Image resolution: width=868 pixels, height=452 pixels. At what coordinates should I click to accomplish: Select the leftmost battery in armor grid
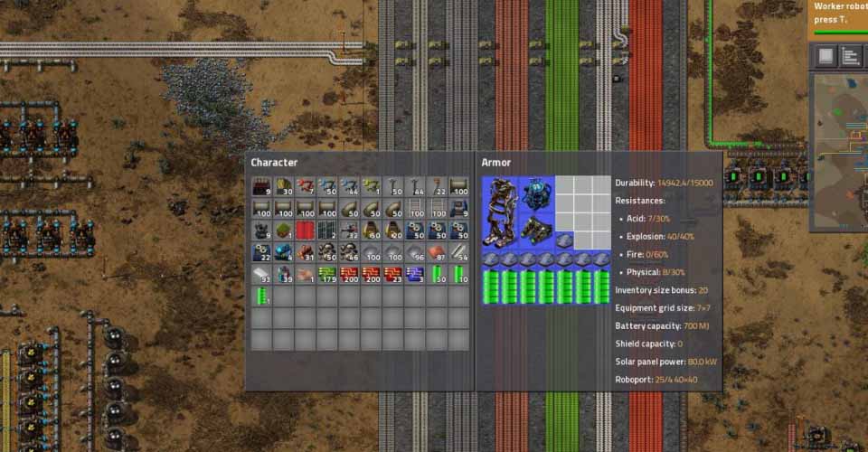[491, 287]
